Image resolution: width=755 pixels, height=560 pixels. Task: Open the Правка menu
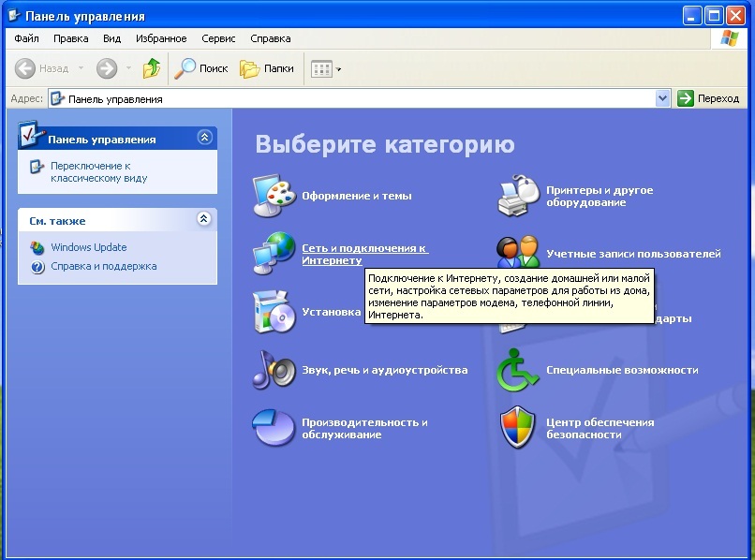(x=71, y=38)
